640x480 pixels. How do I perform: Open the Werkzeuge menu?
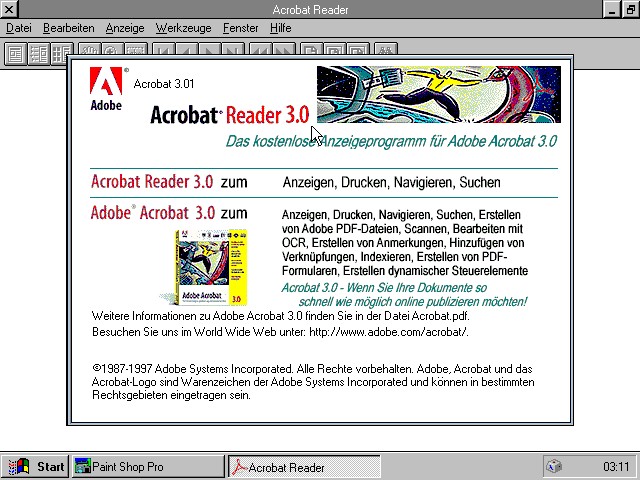point(184,28)
